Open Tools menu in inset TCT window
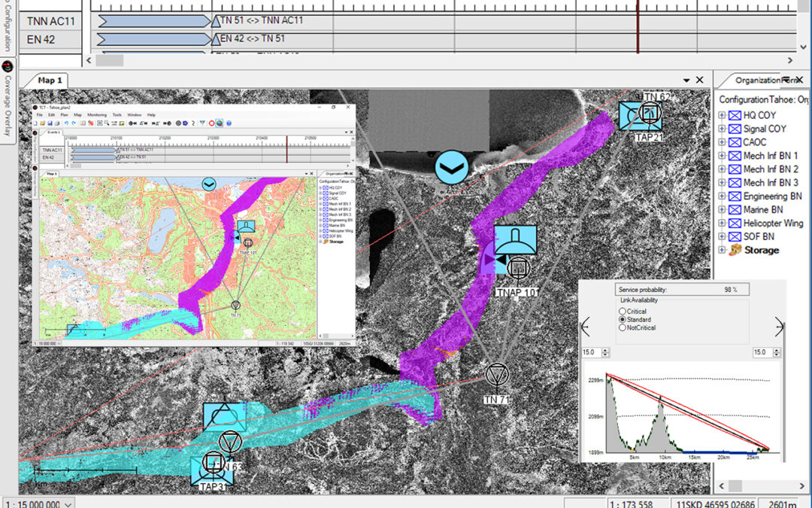This screenshot has height=508, width=812. tap(117, 115)
